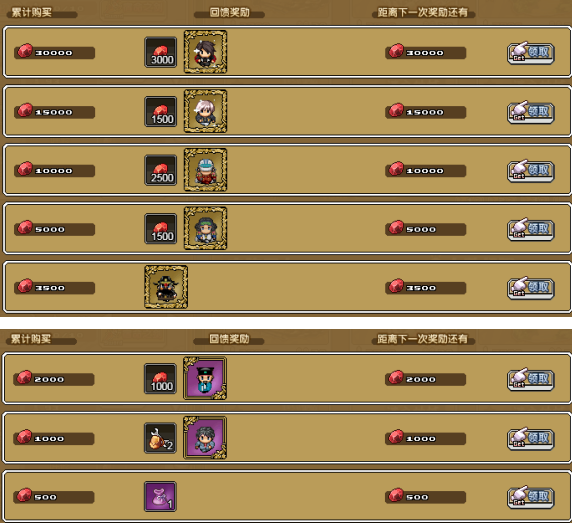Open the white-haired hero portrait in 15000 row

[x=205, y=111]
